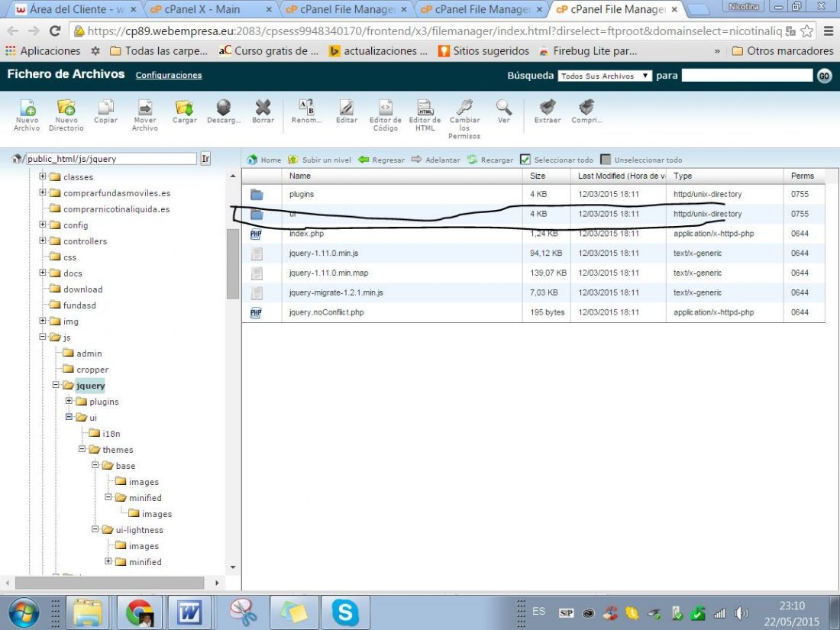Expand the comprarfundasmoviles.es folder
Image resolution: width=840 pixels, height=630 pixels.
(x=42, y=192)
